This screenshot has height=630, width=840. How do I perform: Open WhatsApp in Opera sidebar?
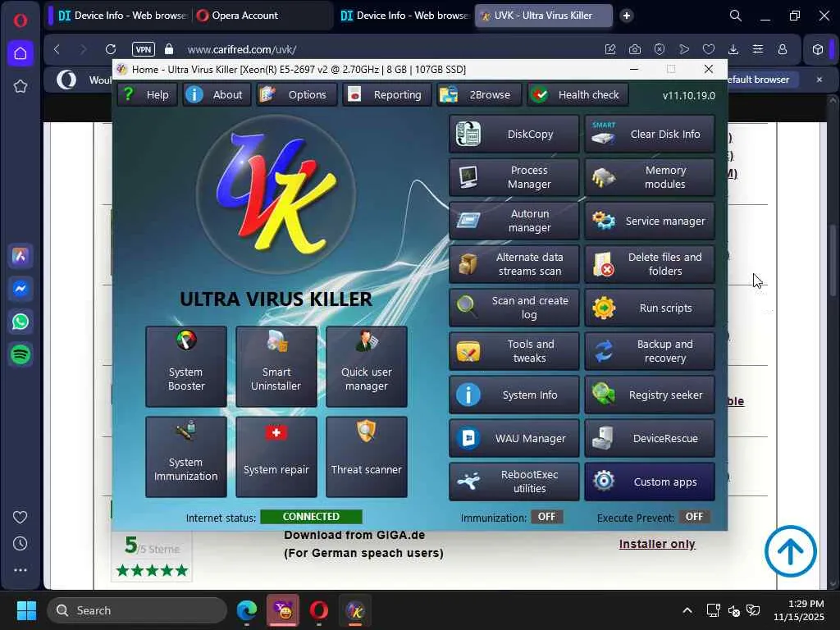point(21,322)
